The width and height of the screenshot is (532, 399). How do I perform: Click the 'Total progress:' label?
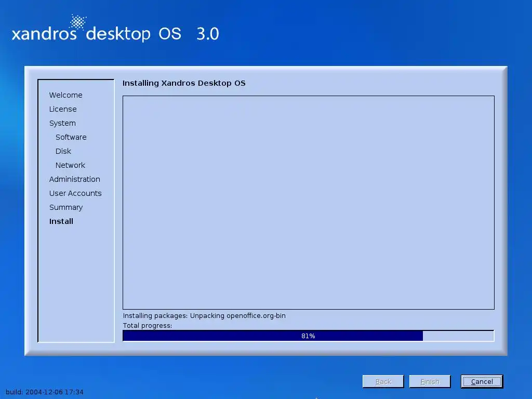pyautogui.click(x=147, y=326)
